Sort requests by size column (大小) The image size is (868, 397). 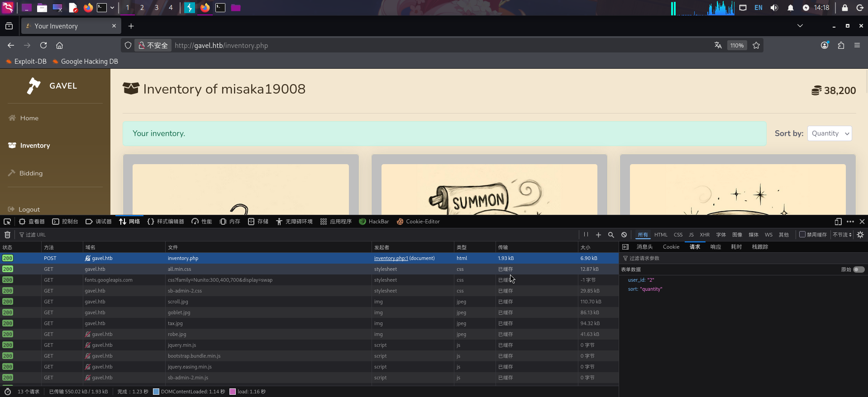coord(598,247)
